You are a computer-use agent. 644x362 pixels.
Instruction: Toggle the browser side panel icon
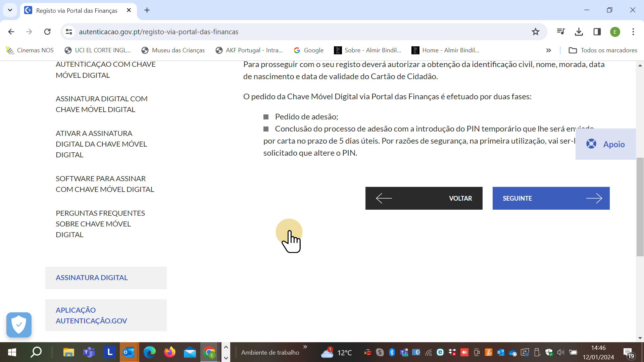[597, 32]
